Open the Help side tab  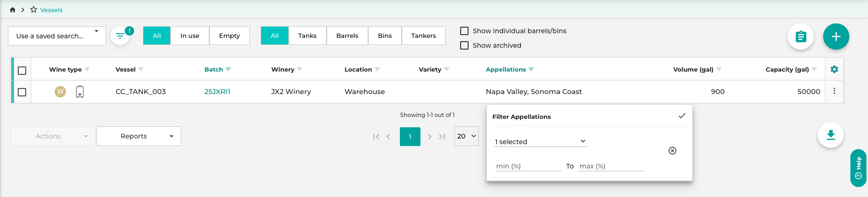click(859, 168)
